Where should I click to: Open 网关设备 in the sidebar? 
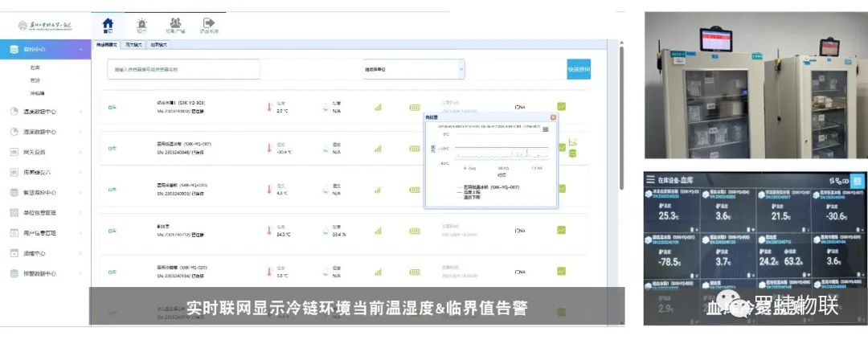pos(35,153)
